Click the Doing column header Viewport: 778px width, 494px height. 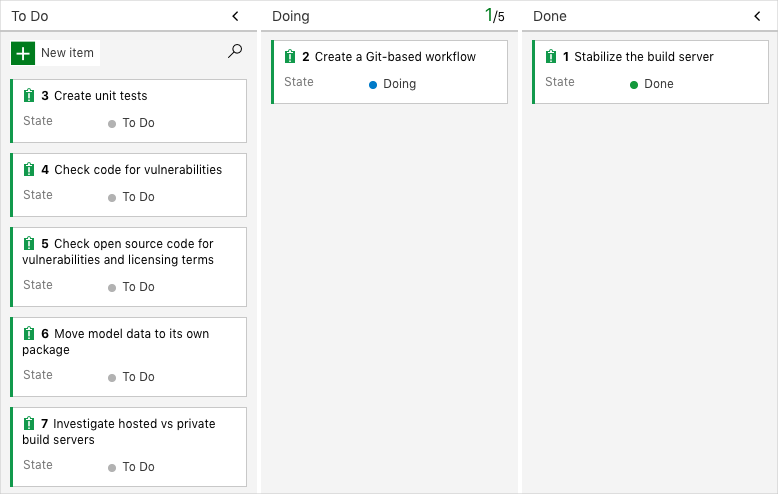tap(291, 16)
